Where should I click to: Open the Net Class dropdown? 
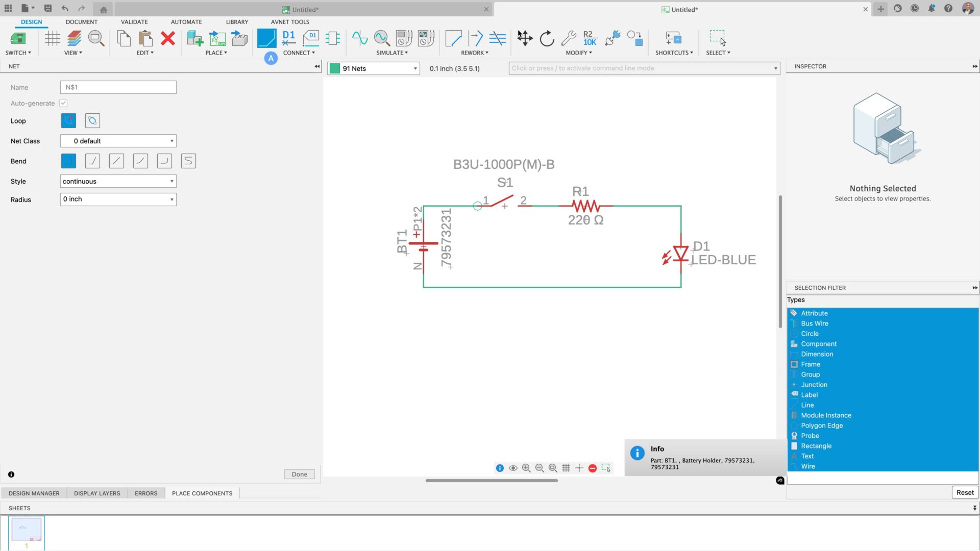pyautogui.click(x=118, y=141)
